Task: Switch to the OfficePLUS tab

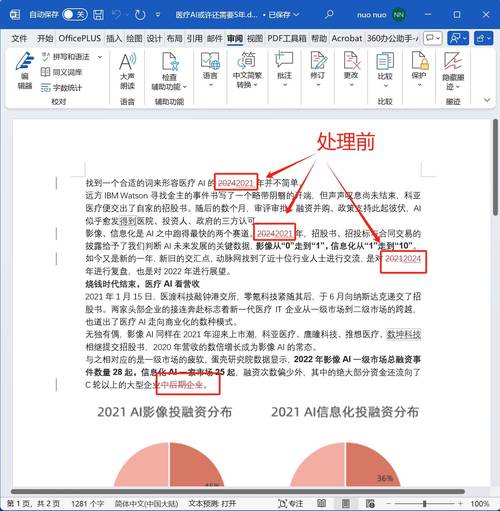Action: tap(80, 39)
